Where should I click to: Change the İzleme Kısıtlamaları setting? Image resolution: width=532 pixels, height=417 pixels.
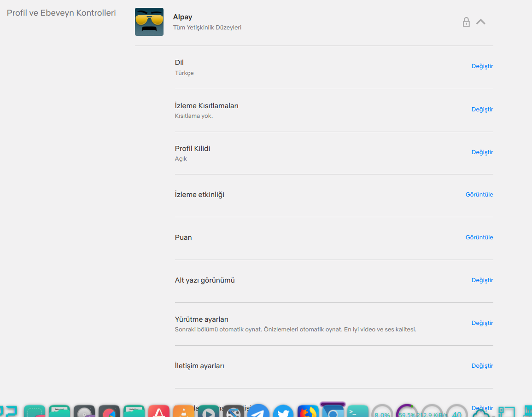(482, 109)
